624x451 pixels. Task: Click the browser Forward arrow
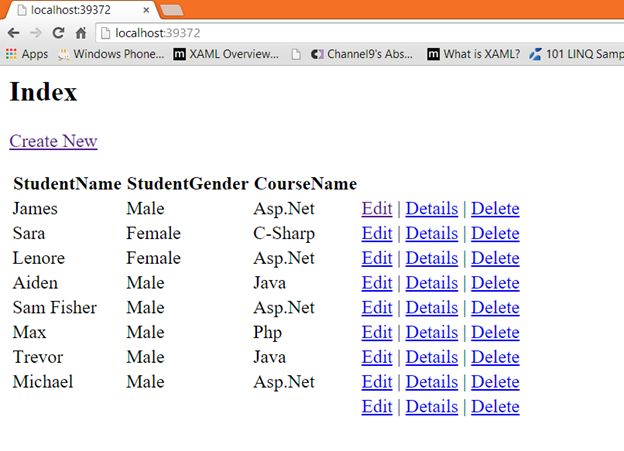36,33
